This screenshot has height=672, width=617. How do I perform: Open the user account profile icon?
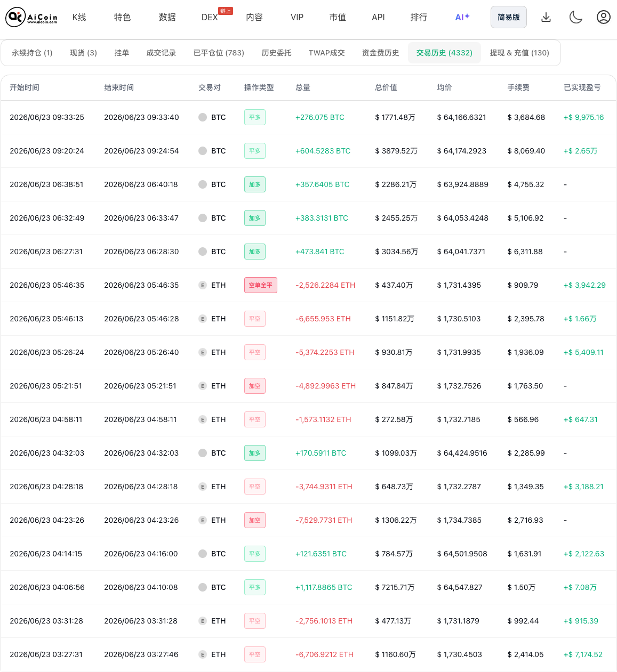tap(604, 18)
